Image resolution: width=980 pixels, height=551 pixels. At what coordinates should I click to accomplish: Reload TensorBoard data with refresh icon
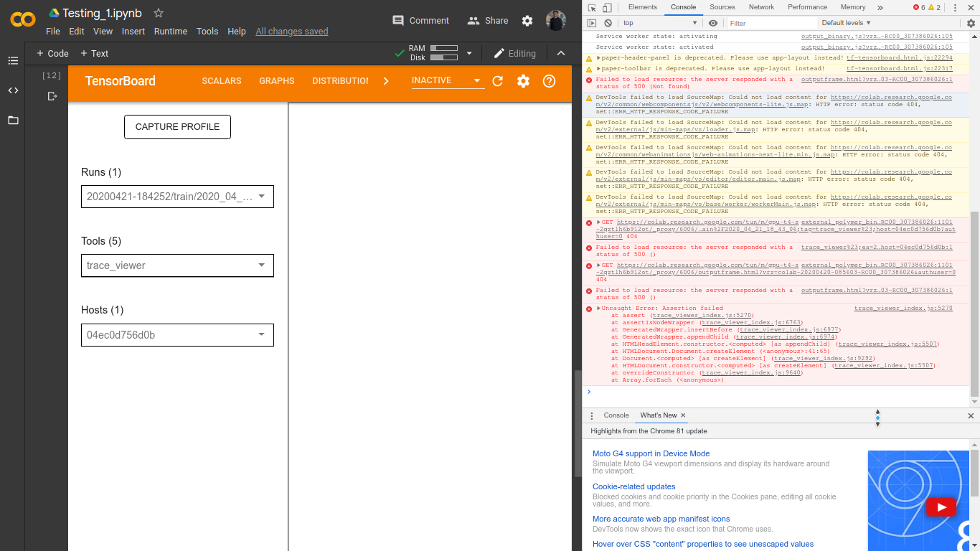tap(498, 81)
